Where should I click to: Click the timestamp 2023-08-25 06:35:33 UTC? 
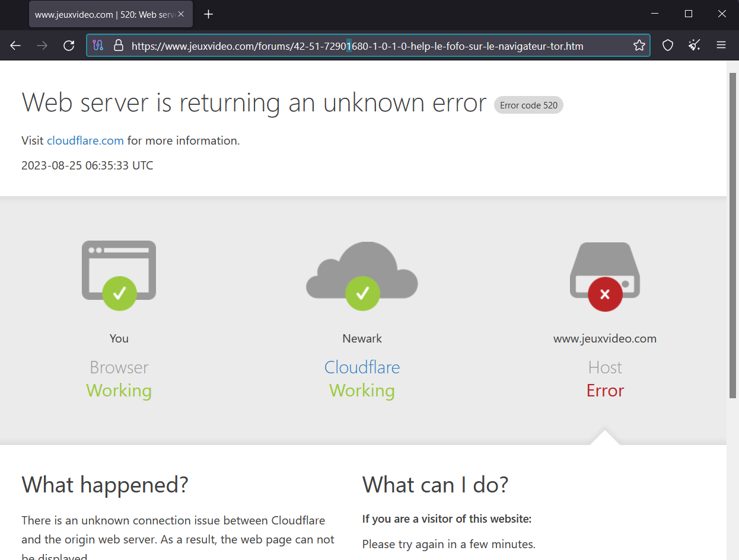click(87, 165)
